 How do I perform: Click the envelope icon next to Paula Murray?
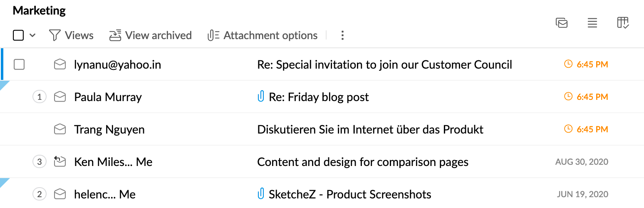60,97
